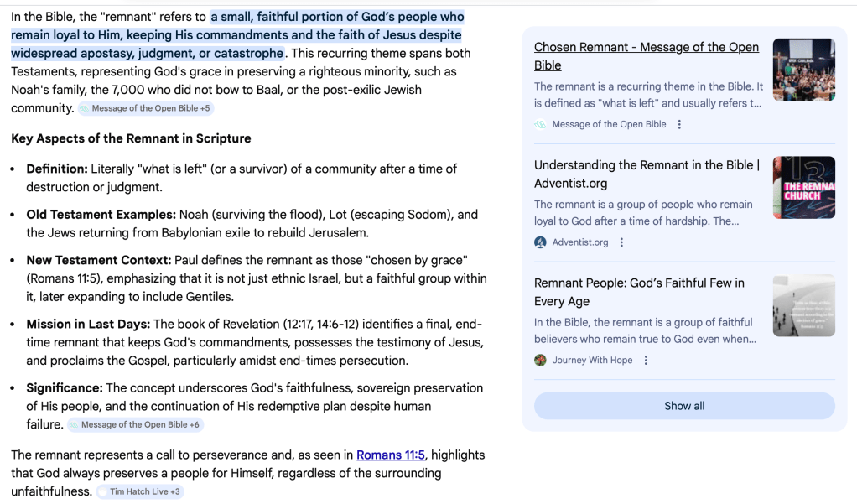The width and height of the screenshot is (857, 504).
Task: Expand the "Tim Hatch Live +3" source chip
Action: coord(140,491)
